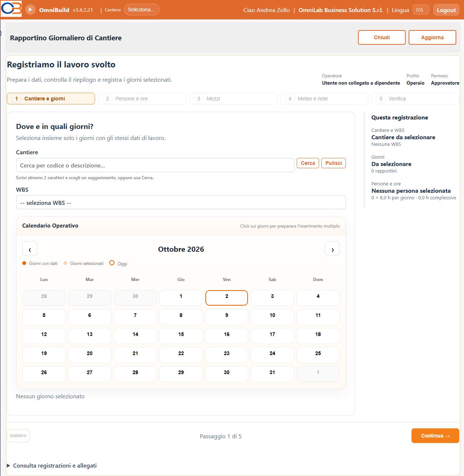The width and height of the screenshot is (464, 476).
Task: Go to previous month in calendar
Action: (30, 249)
